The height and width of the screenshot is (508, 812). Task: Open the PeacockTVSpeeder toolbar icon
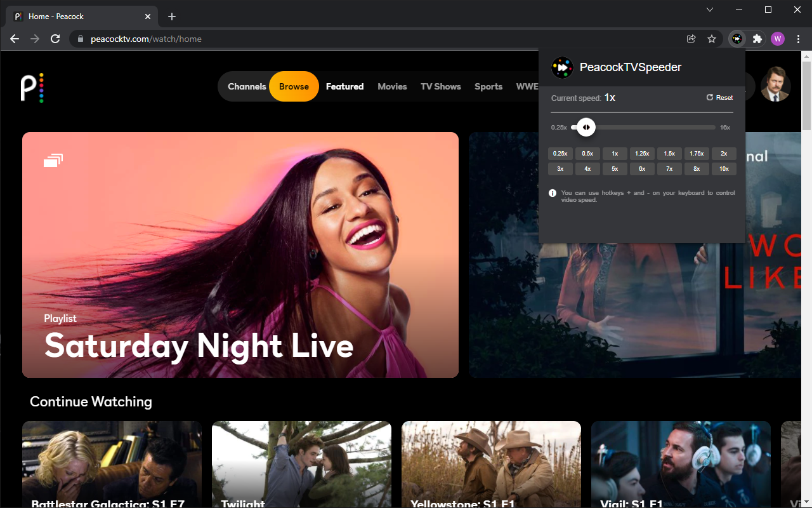coord(737,39)
